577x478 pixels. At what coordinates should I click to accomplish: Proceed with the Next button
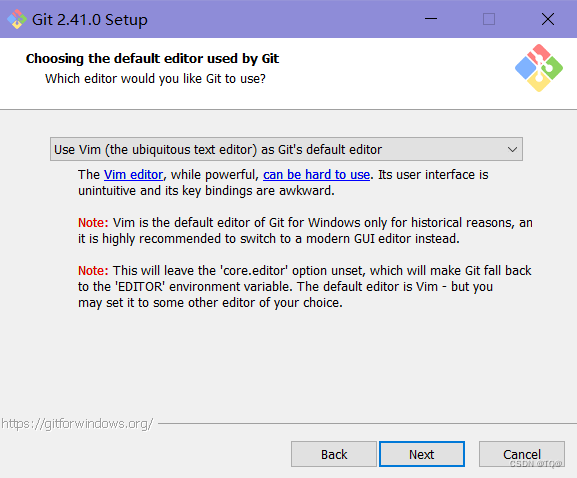[x=422, y=454]
